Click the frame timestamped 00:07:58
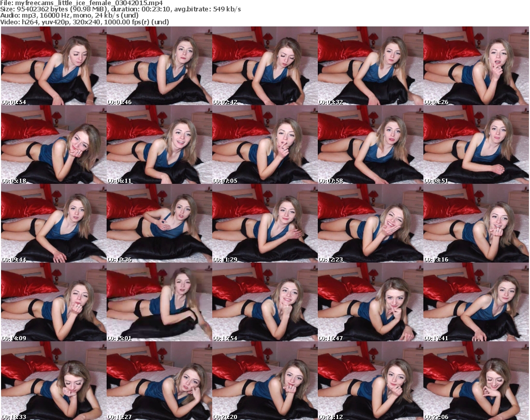530x420 pixels. click(x=370, y=144)
